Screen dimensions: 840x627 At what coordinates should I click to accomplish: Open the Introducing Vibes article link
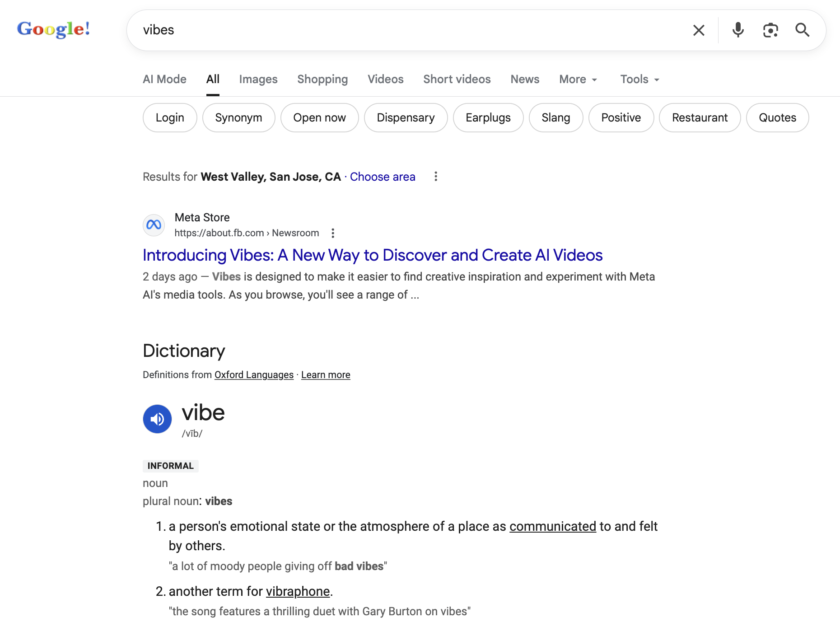tap(373, 255)
